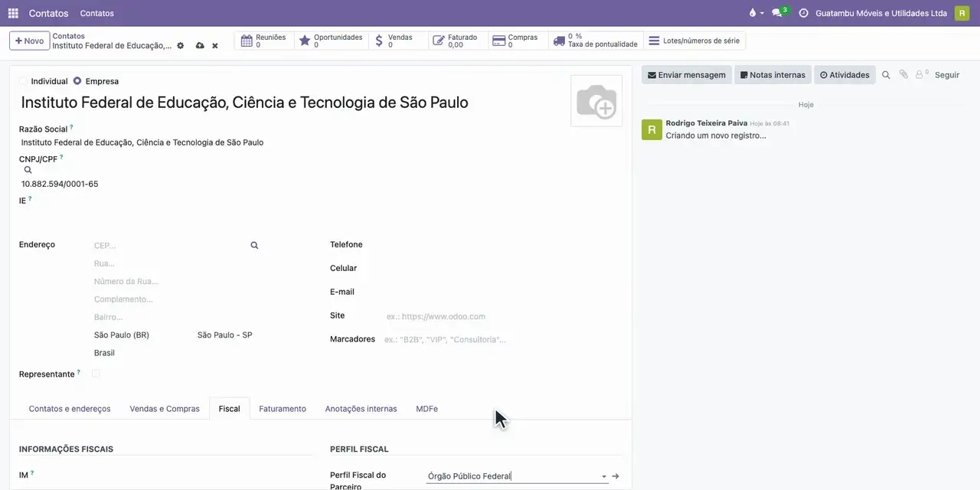Click the Razão Social text field
This screenshot has width=980, height=490.
[165, 142]
